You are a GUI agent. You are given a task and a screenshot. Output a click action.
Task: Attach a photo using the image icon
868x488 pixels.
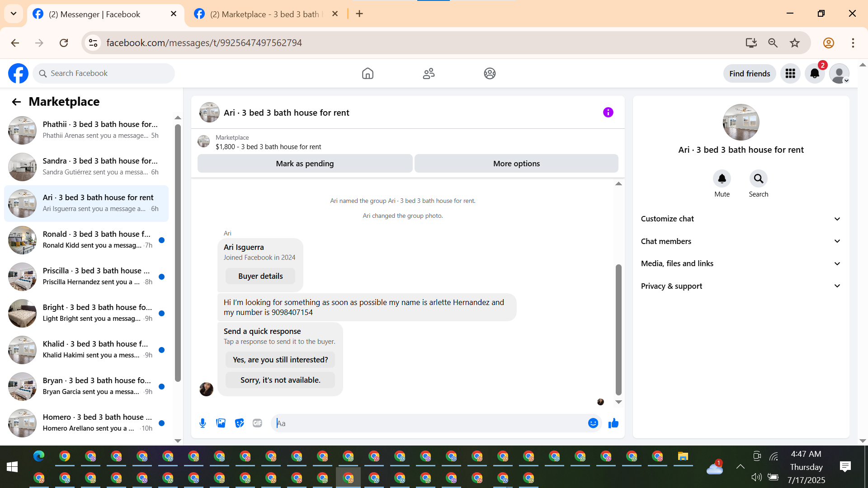221,423
